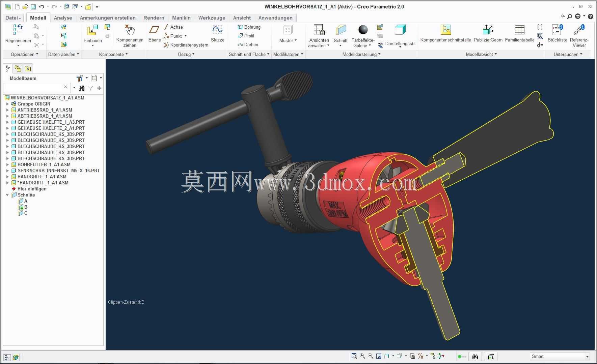Switch to the Anmerkungen erstellen tab

coord(108,18)
